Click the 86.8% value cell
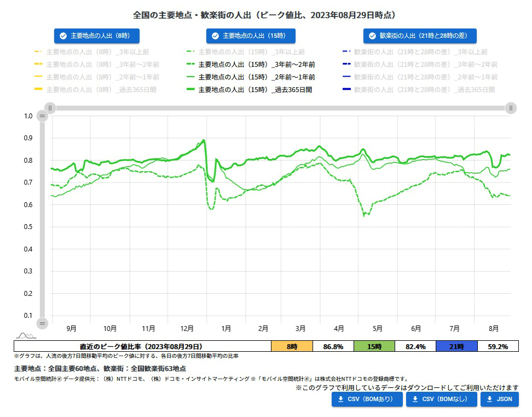The image size is (532, 417). (333, 346)
